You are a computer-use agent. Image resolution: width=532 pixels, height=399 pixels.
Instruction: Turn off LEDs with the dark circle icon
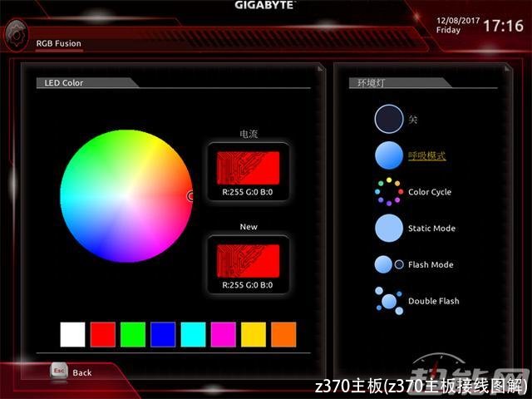click(x=388, y=119)
